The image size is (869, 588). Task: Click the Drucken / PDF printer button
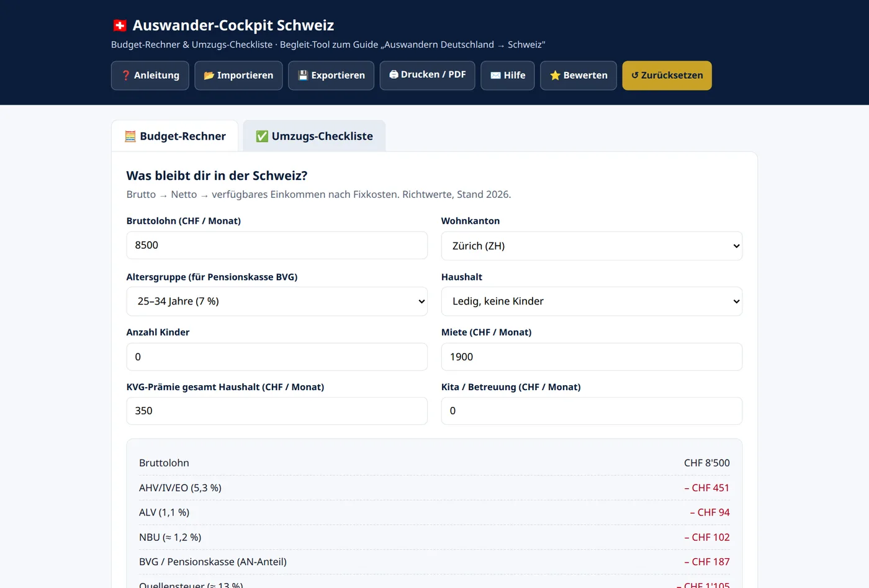[427, 76]
